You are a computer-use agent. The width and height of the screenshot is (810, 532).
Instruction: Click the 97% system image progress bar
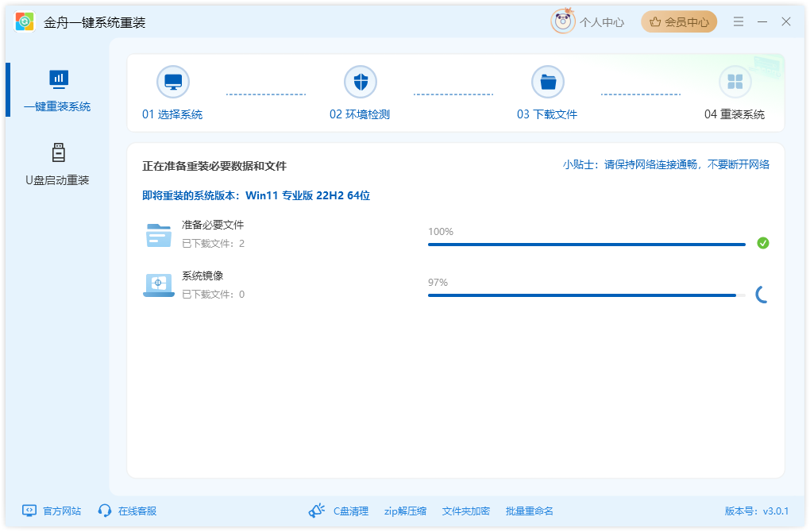[x=587, y=295]
